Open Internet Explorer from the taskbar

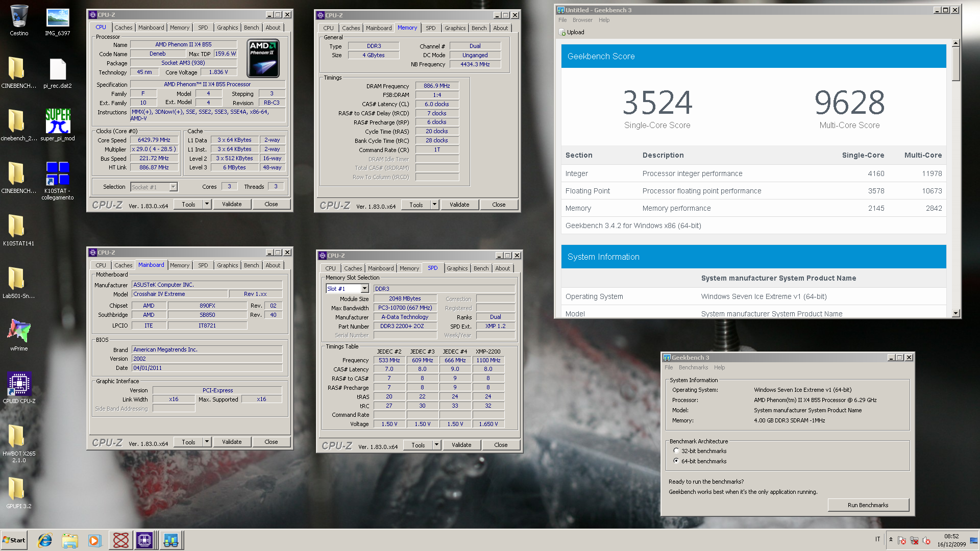tap(45, 540)
